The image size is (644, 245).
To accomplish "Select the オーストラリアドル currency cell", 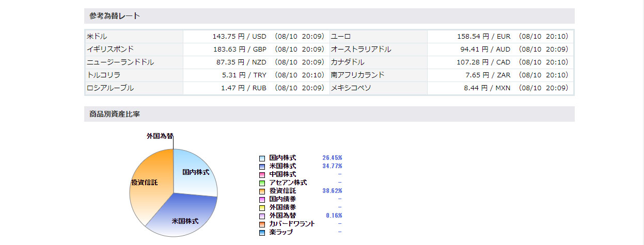I will coord(361,50).
